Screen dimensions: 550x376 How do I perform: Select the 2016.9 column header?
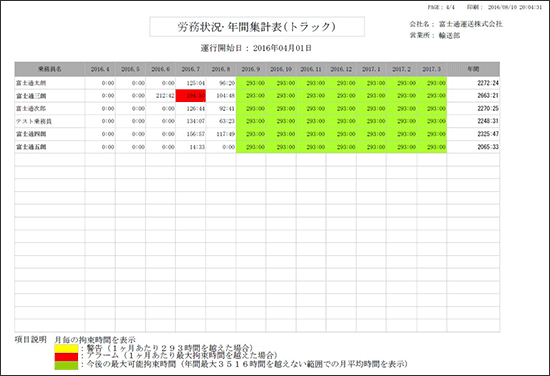(x=251, y=69)
